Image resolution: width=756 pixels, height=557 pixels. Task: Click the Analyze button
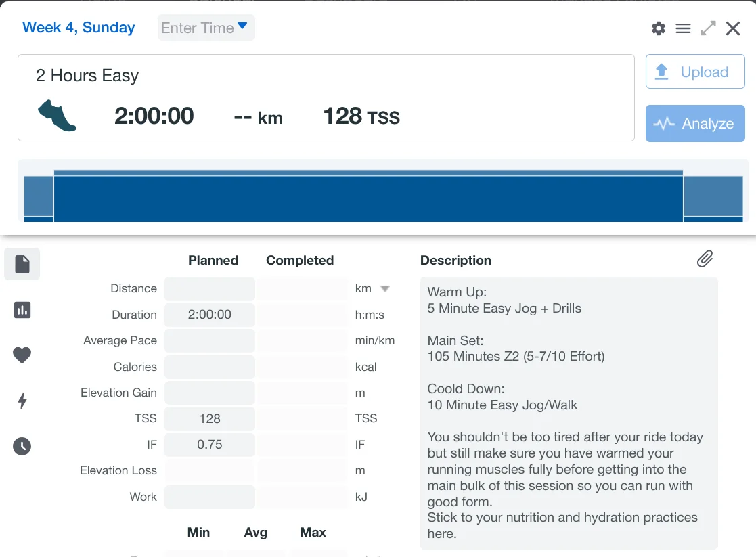(695, 123)
